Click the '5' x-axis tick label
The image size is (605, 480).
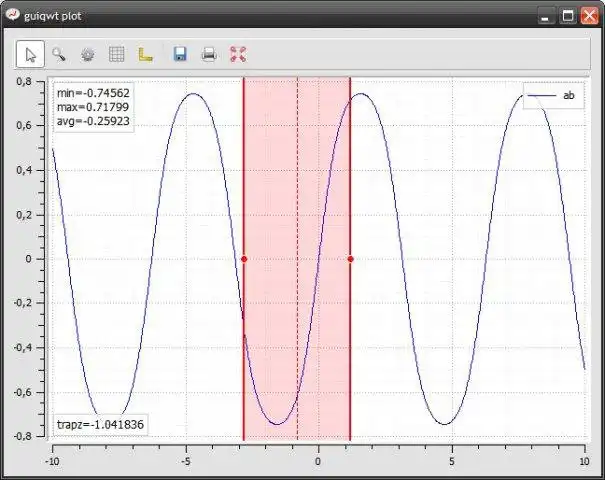tap(452, 461)
